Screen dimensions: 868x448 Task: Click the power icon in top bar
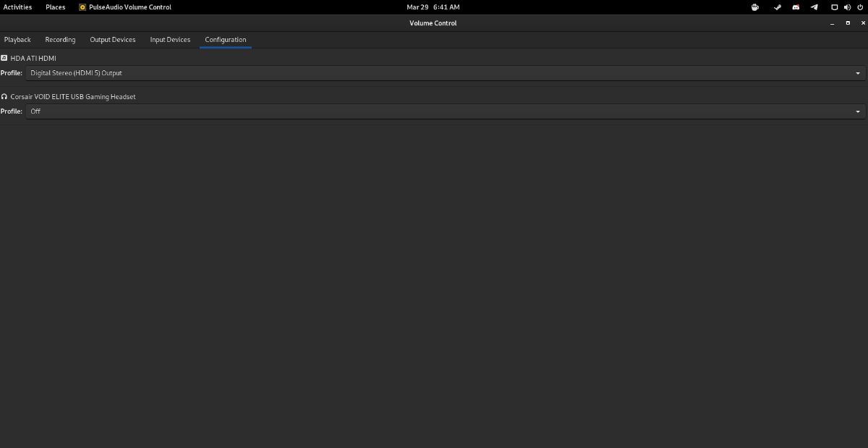[x=859, y=7]
